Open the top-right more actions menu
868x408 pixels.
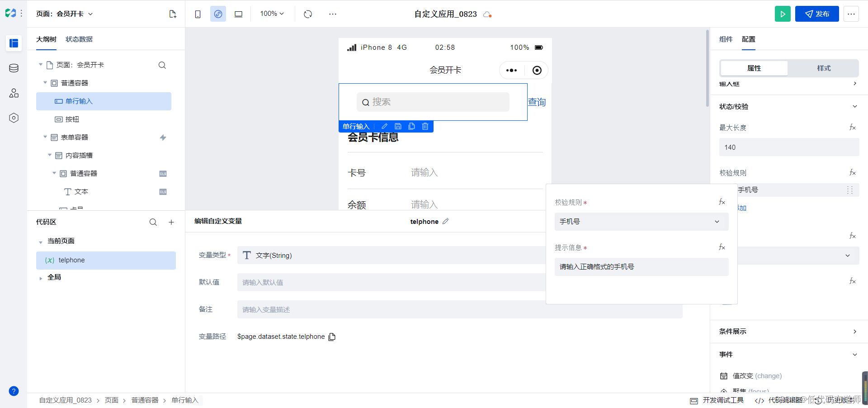[851, 14]
